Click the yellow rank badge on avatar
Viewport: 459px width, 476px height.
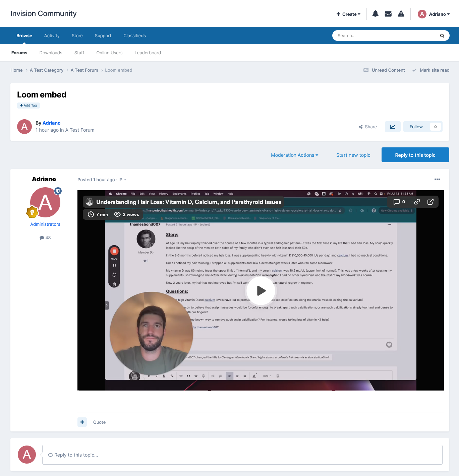point(32,212)
